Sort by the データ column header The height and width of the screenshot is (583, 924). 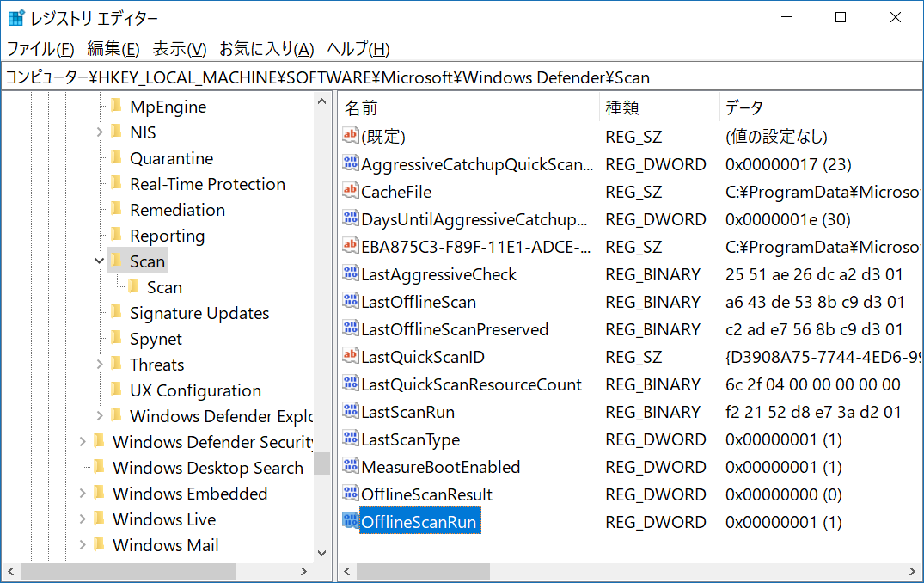click(820, 107)
